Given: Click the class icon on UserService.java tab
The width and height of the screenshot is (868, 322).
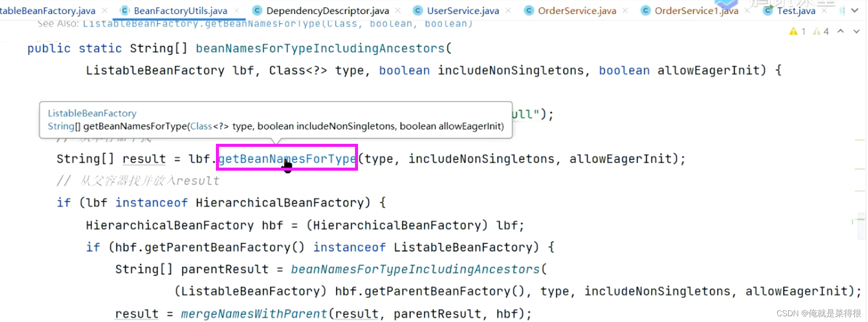Looking at the screenshot, I should pyautogui.click(x=418, y=11).
